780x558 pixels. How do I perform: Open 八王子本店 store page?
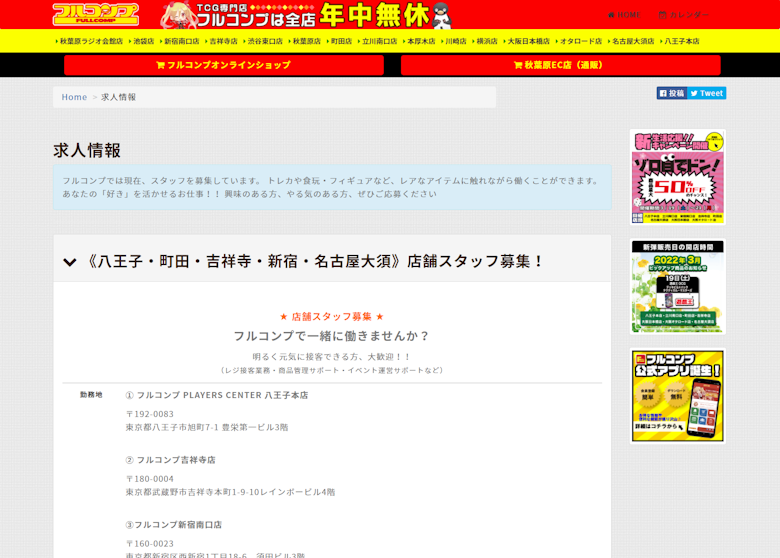click(x=680, y=41)
